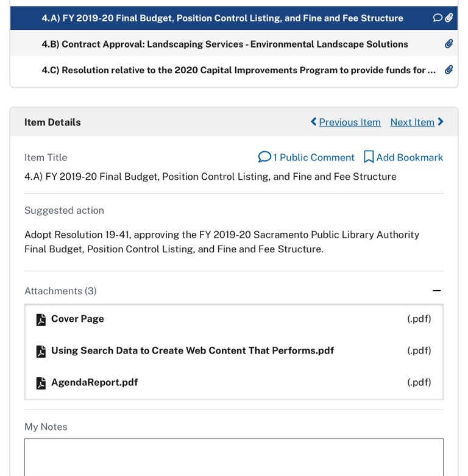This screenshot has height=476, width=468.
Task: Open Using Search Data to Create Web Content PDF
Action: point(193,350)
